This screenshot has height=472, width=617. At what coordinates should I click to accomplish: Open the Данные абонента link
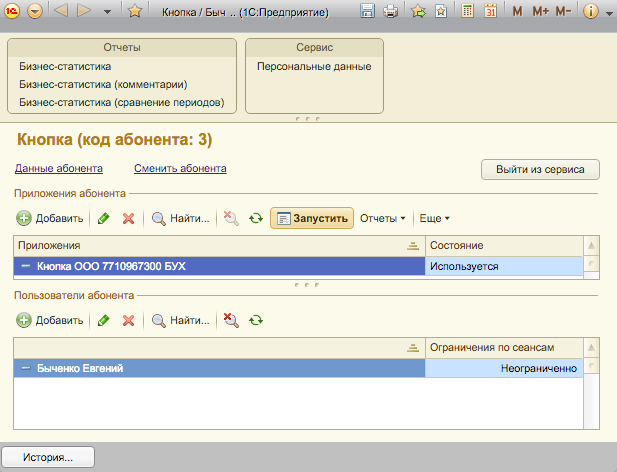pos(59,168)
